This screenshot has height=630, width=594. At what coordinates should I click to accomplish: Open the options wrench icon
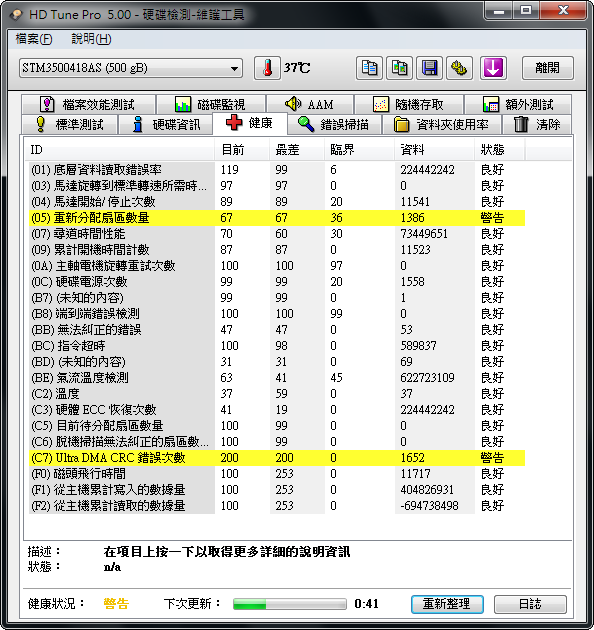click(459, 68)
